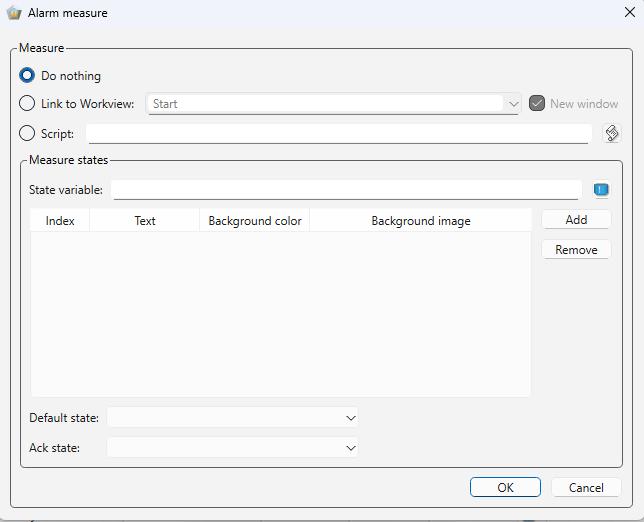Select the Do nothing radio button
Screen dimensions: 644x522
28,75
